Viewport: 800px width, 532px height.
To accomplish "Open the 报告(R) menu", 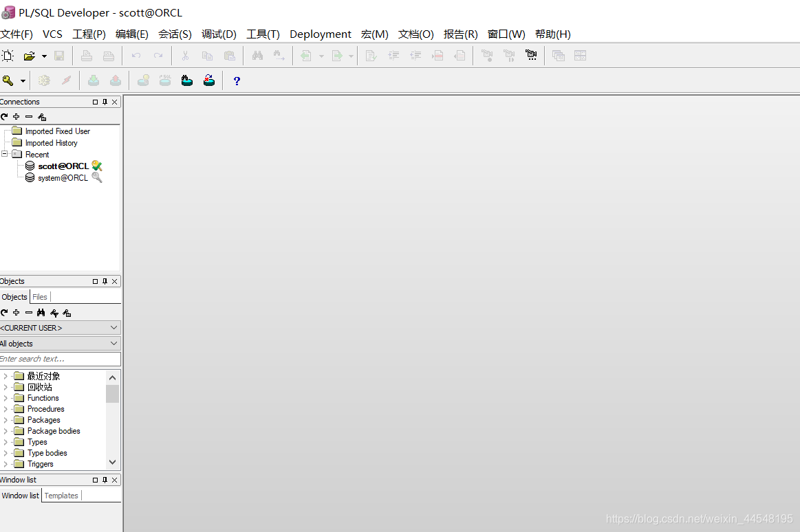I will pyautogui.click(x=461, y=34).
